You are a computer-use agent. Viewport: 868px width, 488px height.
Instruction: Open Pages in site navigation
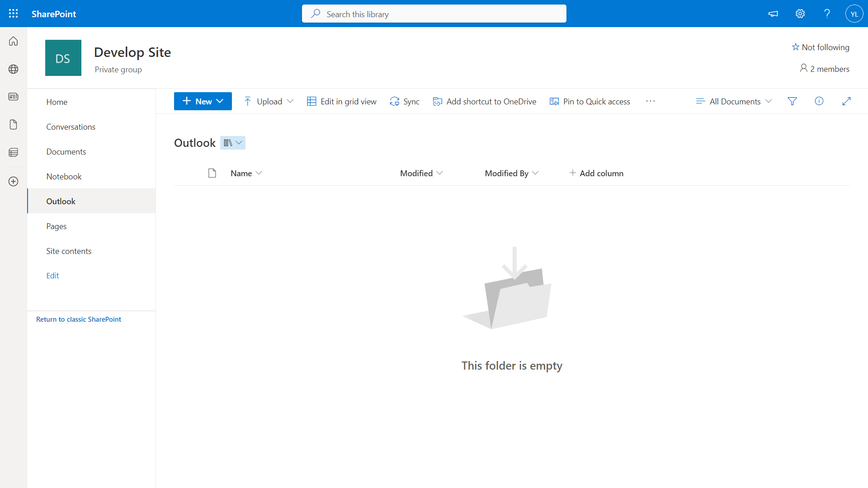(92, 226)
